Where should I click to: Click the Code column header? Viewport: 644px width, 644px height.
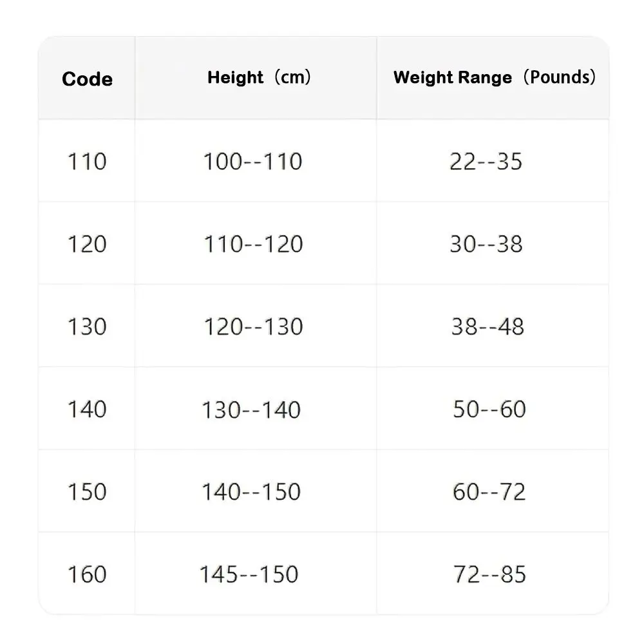click(x=87, y=79)
